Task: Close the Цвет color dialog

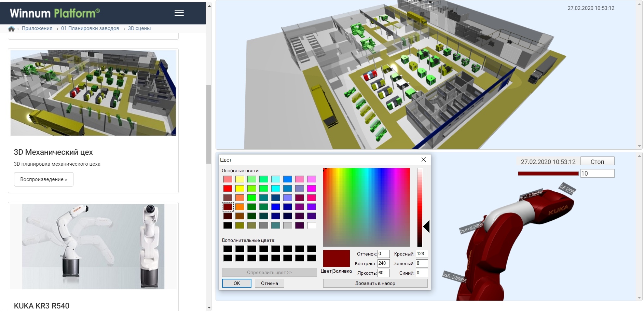Action: click(x=424, y=160)
